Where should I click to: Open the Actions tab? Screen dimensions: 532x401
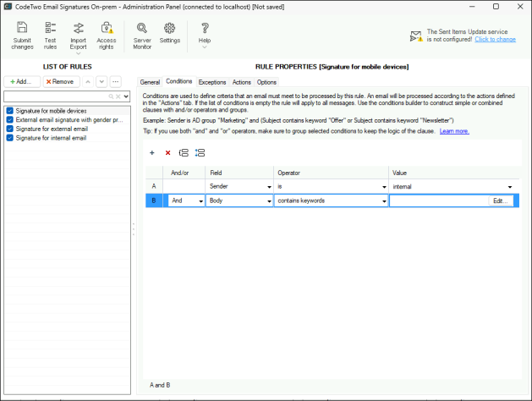coord(241,82)
